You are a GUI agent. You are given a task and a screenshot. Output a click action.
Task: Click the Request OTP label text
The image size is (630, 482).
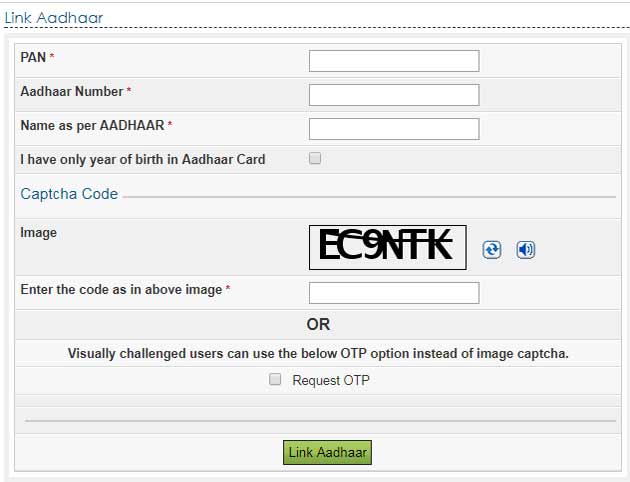coord(331,381)
